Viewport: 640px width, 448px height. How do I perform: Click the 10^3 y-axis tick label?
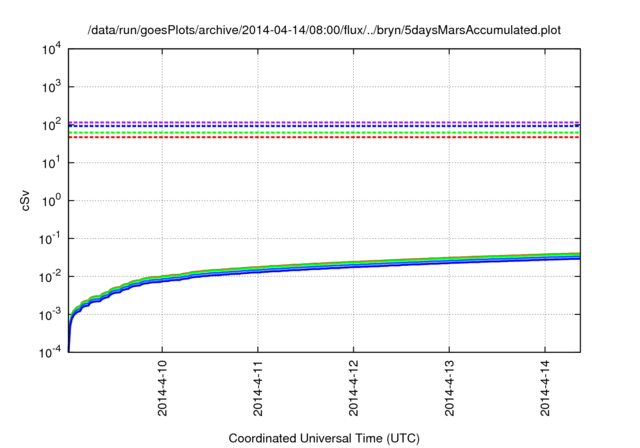tap(51, 87)
